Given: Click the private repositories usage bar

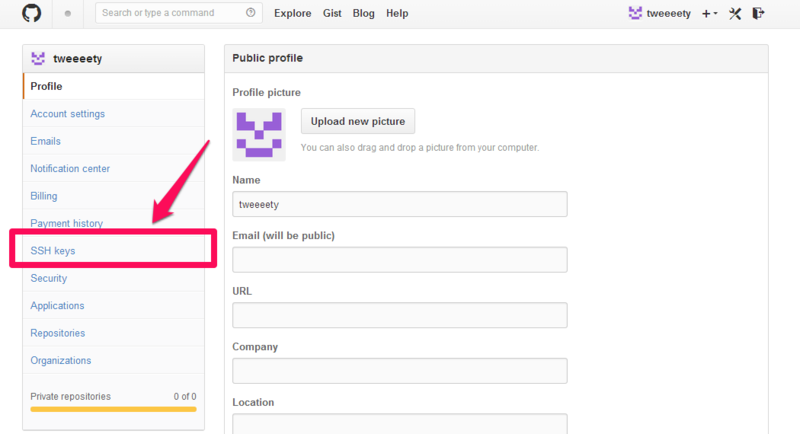Looking at the screenshot, I should click(113, 409).
